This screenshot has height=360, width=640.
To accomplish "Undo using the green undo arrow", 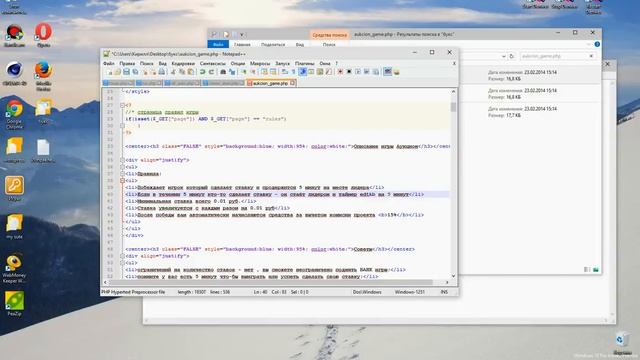I will point(202,72).
